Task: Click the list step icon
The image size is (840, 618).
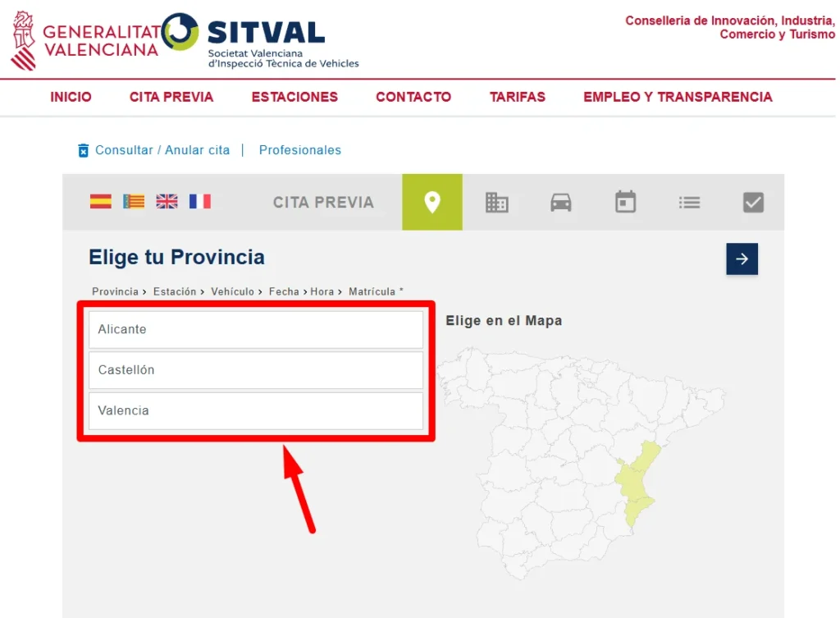Action: coord(689,202)
